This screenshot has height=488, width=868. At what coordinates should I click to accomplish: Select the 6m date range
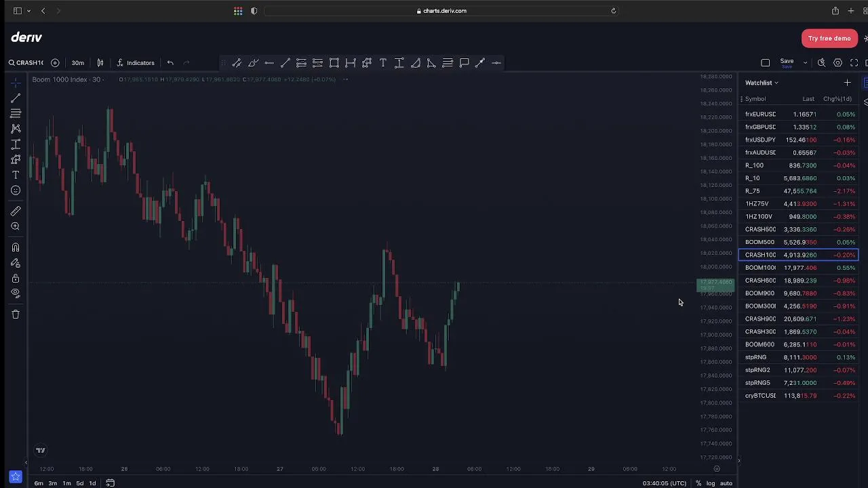click(x=39, y=483)
